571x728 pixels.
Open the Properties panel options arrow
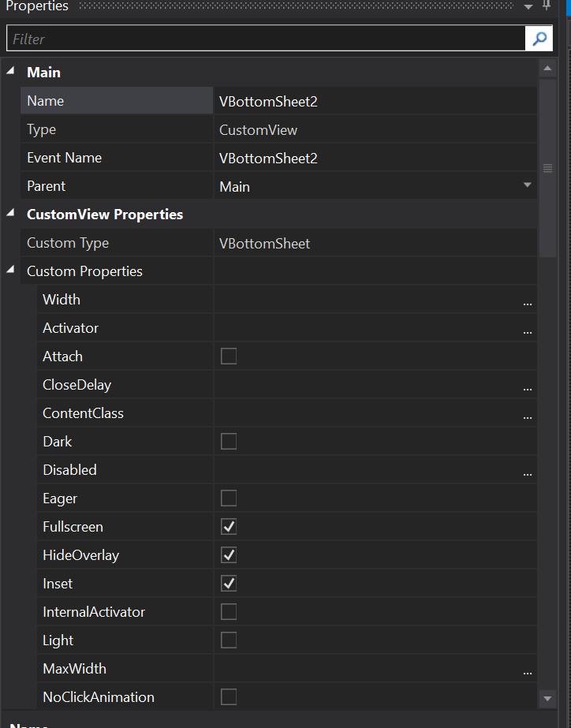[x=528, y=6]
